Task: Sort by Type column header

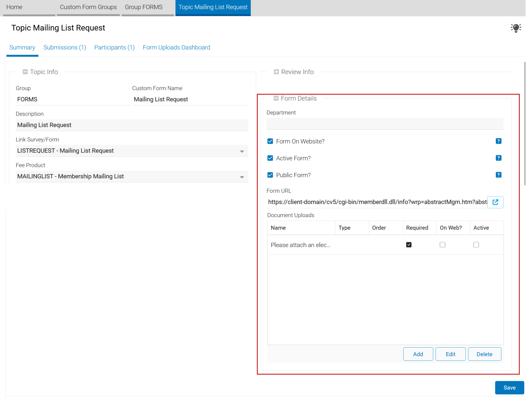Action: (352, 228)
